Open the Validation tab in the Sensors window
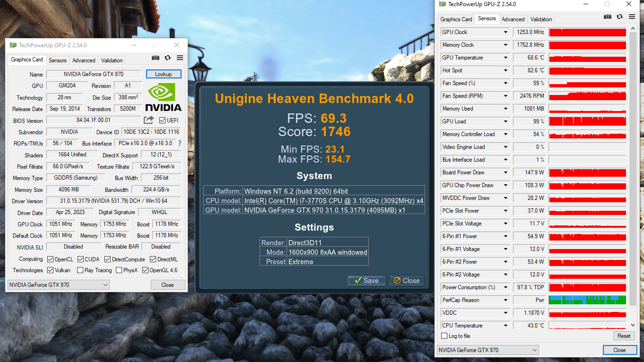 click(x=541, y=19)
